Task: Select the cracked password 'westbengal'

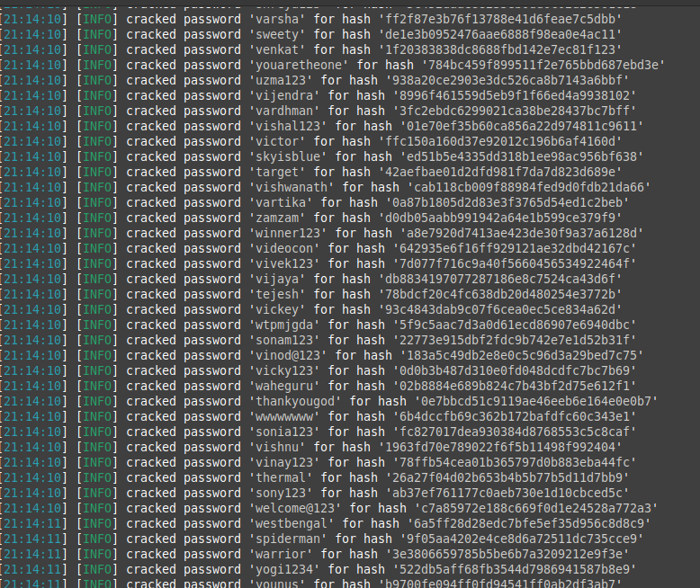Action: coord(292,523)
